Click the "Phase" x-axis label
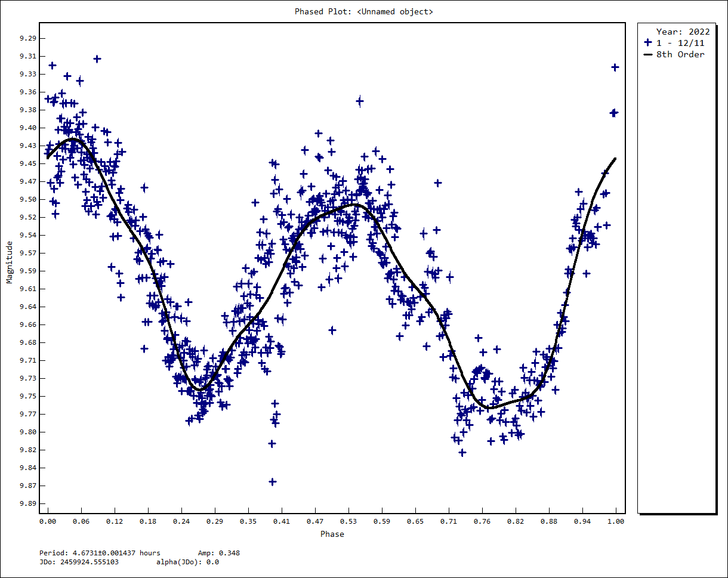728x578 pixels. tap(332, 534)
